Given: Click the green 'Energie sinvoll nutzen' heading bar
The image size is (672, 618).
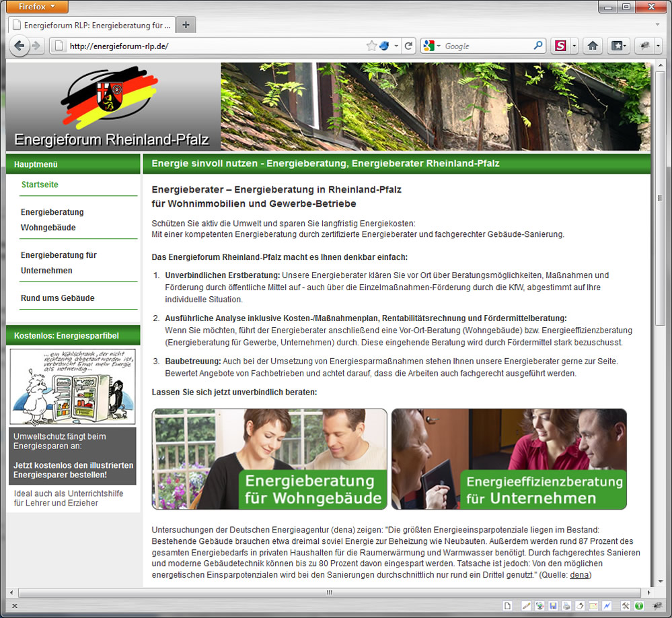Looking at the screenshot, I should (396, 164).
